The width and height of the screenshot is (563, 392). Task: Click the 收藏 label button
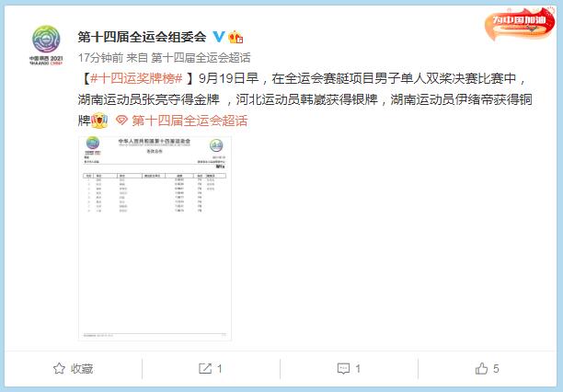pyautogui.click(x=82, y=369)
